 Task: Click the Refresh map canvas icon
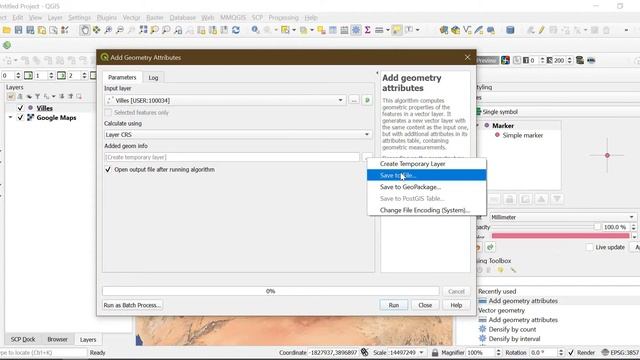click(236, 30)
